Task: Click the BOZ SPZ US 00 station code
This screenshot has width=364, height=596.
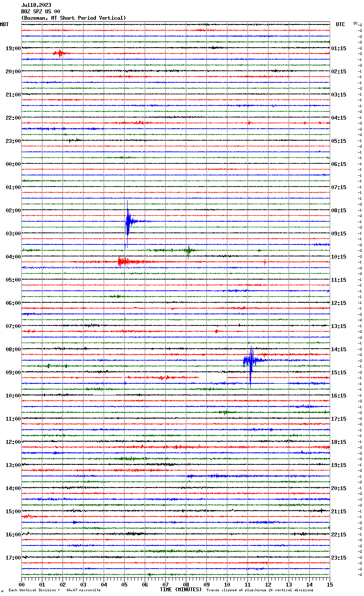Action: pos(41,12)
